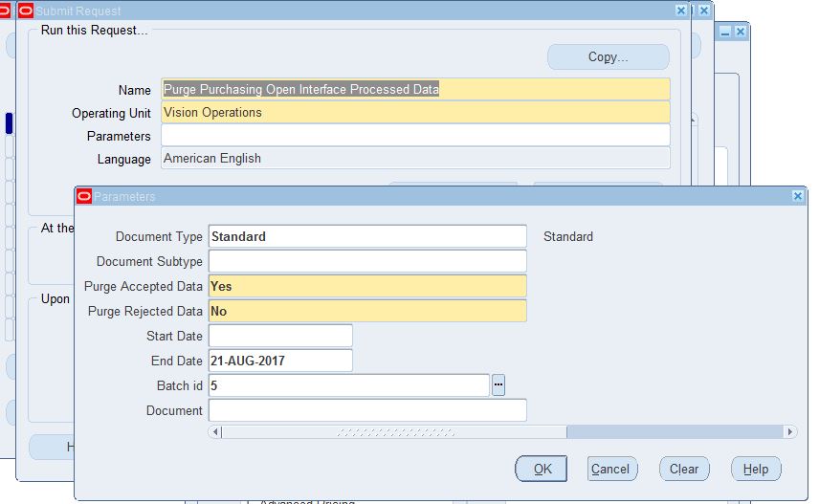This screenshot has height=504, width=819.
Task: Click the request Name field
Action: point(415,89)
